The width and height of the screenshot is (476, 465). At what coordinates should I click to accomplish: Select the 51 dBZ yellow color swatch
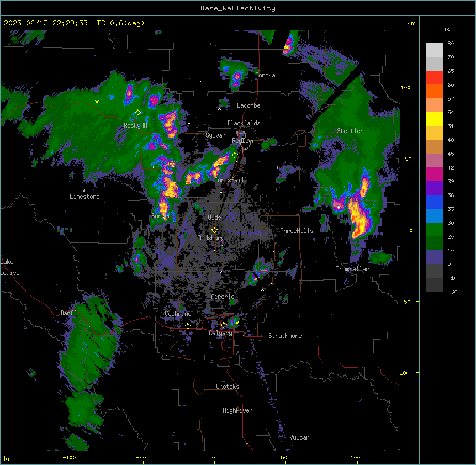(434, 119)
